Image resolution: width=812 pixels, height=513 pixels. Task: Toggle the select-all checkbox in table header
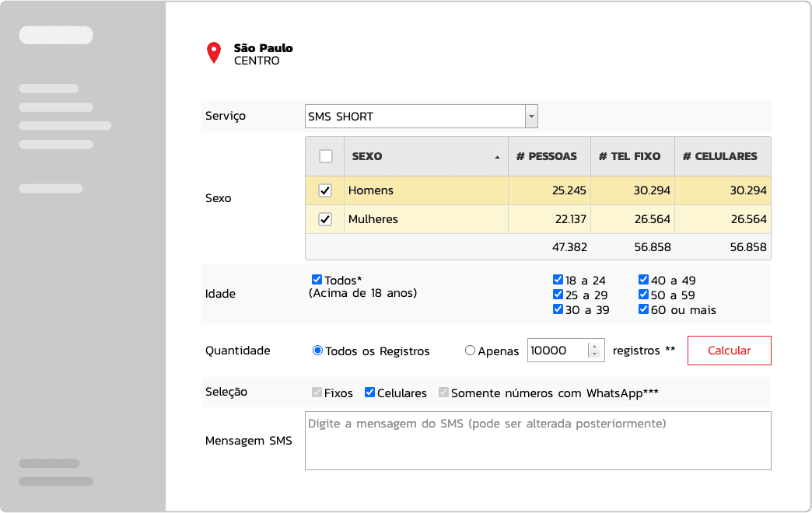pos(326,156)
